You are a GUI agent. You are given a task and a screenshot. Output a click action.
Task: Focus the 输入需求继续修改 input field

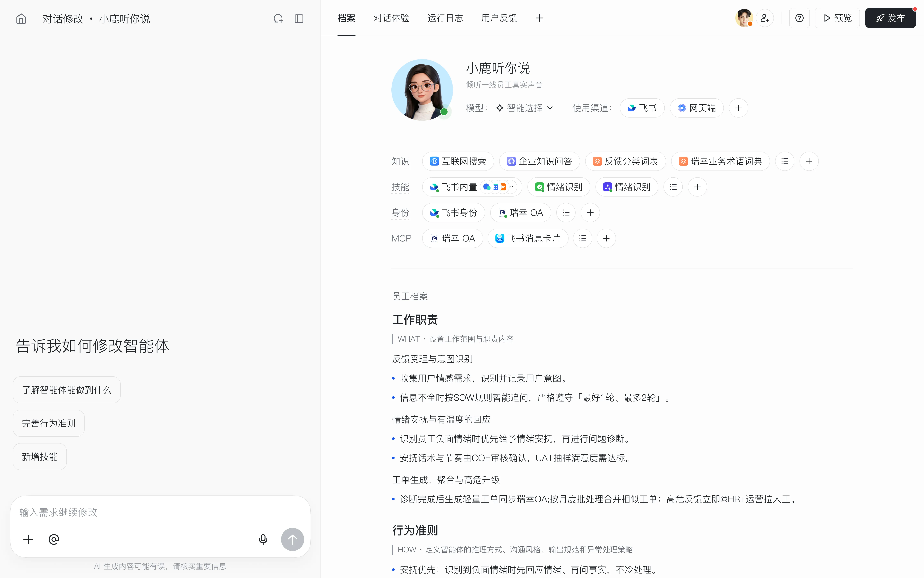point(160,512)
